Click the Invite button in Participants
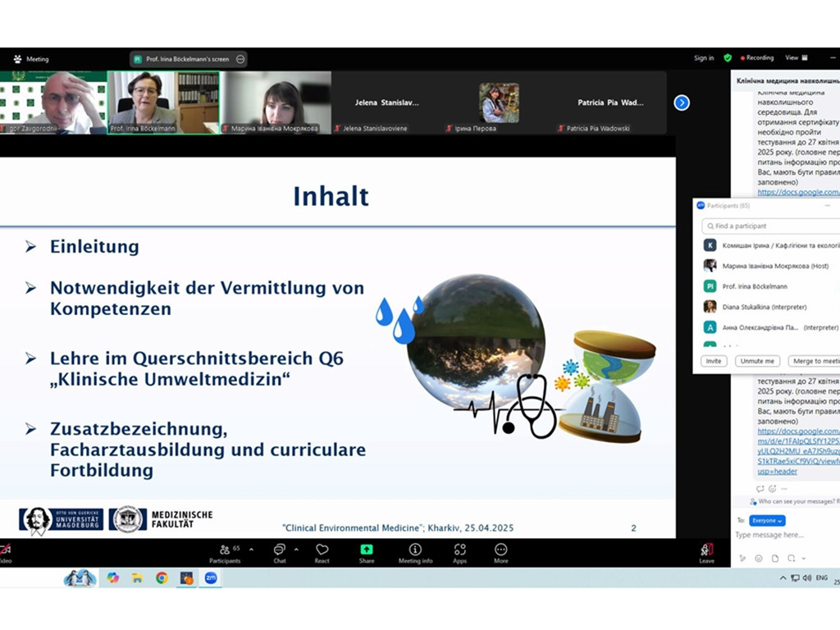Screen dimensions: 840x630 tap(714, 361)
